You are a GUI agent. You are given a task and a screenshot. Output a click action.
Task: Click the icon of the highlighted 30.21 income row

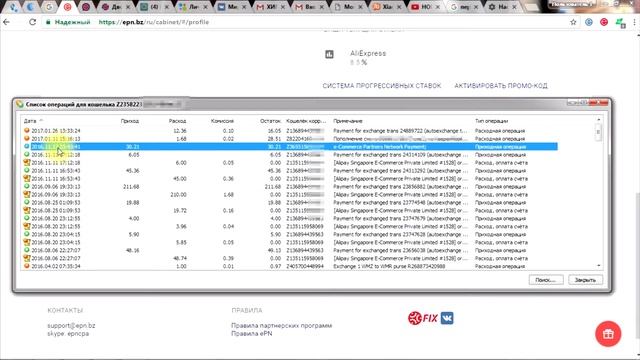click(27, 147)
